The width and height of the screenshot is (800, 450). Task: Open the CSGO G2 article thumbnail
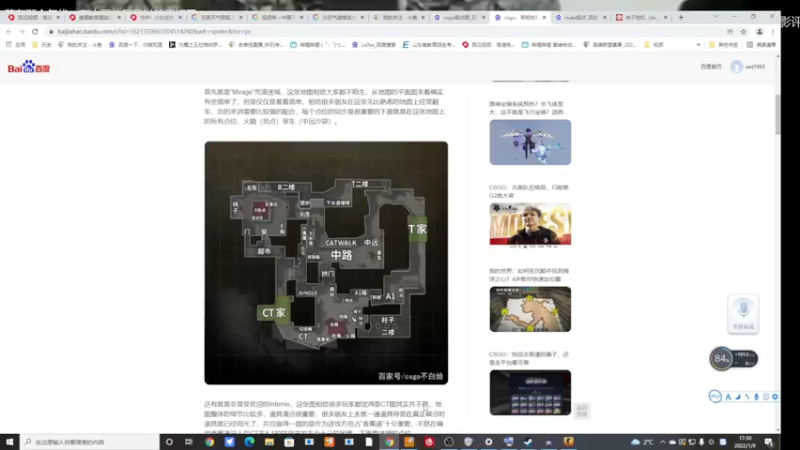(530, 225)
